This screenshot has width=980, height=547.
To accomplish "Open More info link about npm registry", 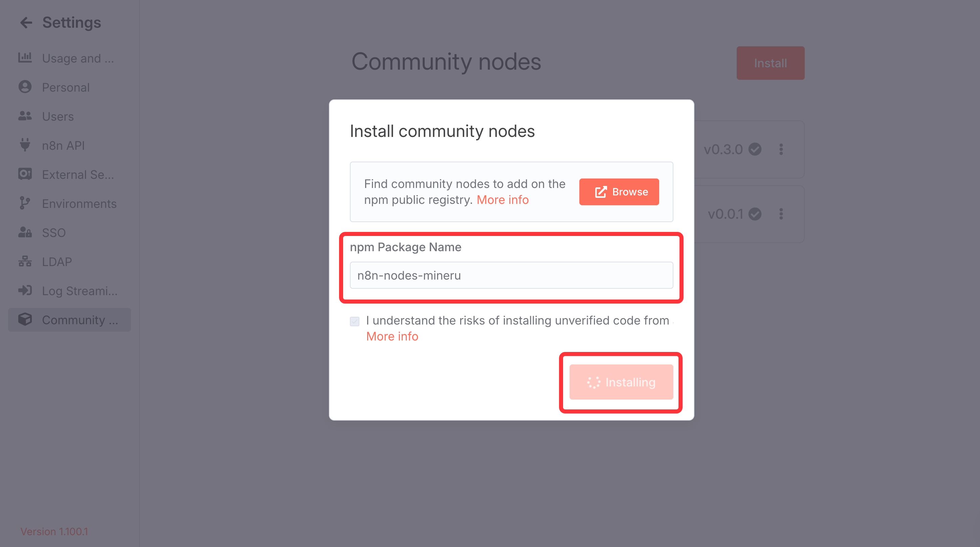I will 503,200.
